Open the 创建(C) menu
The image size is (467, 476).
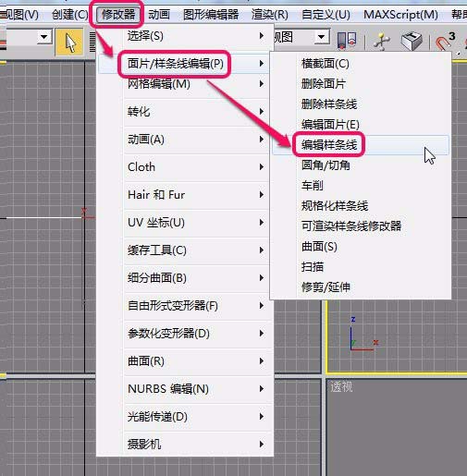pos(69,15)
